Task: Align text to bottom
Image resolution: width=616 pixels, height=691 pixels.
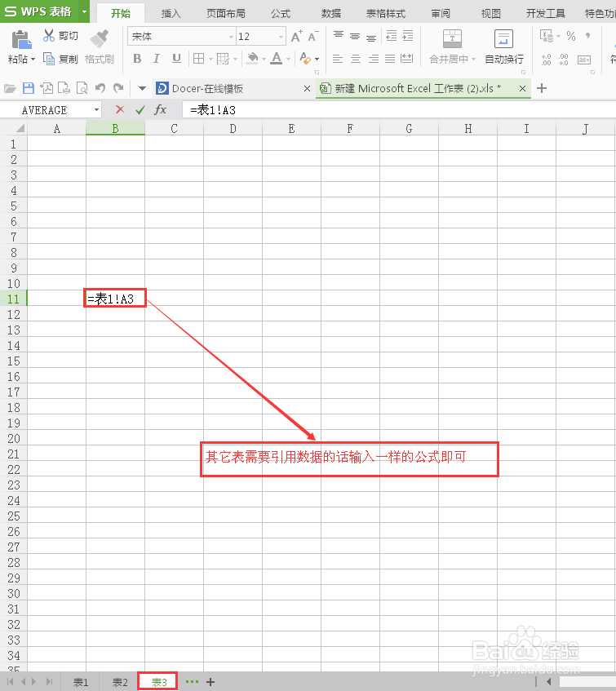Action: coord(371,37)
